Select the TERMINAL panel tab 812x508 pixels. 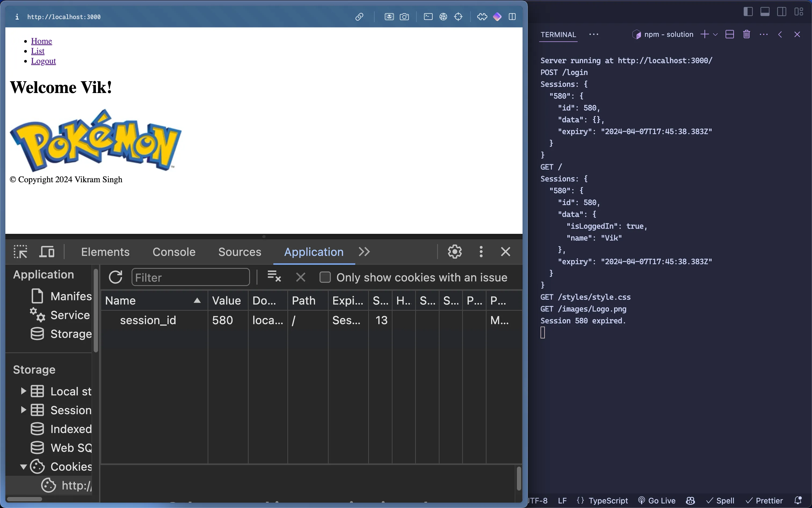coord(558,35)
